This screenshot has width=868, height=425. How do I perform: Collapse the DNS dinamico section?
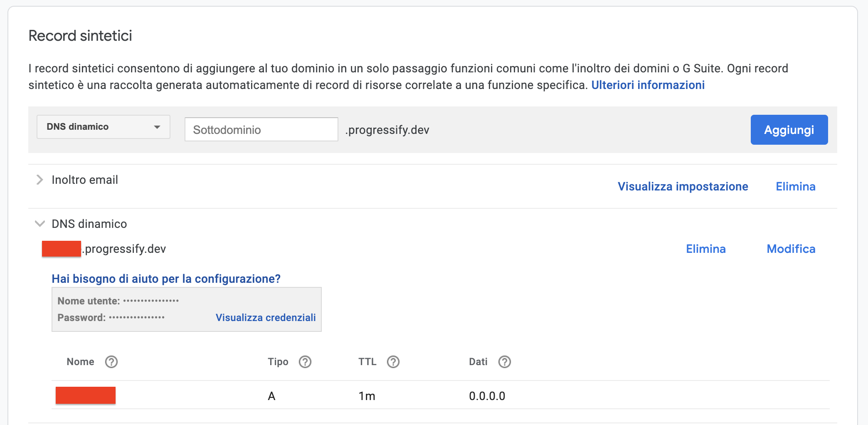click(x=39, y=224)
